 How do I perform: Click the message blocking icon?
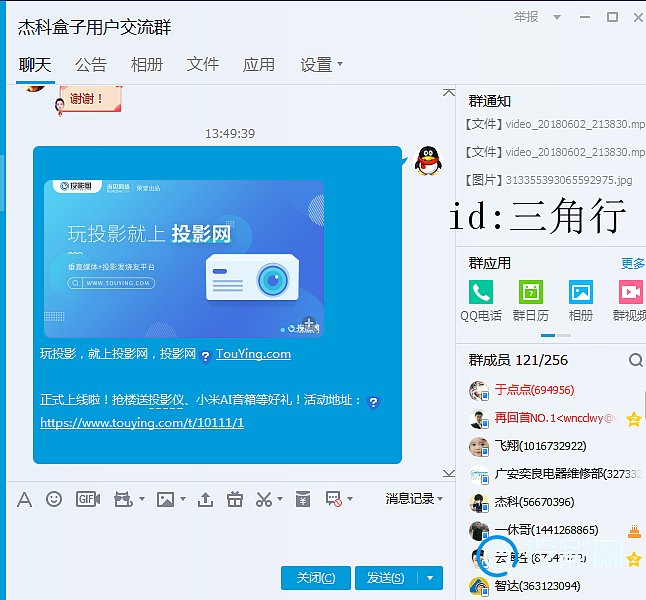pos(334,499)
